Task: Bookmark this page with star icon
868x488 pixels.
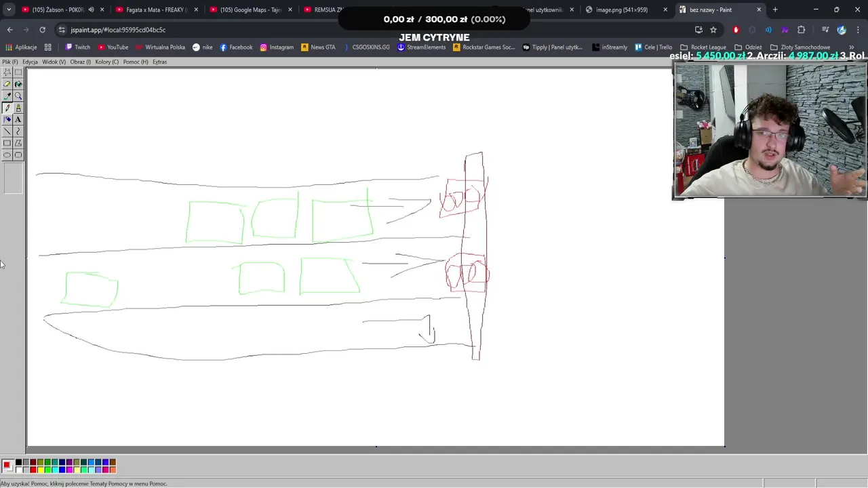Action: [x=713, y=30]
